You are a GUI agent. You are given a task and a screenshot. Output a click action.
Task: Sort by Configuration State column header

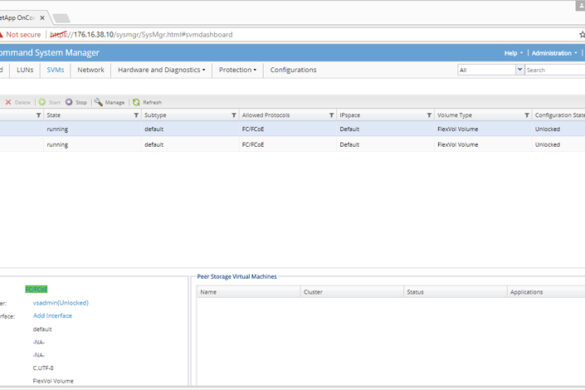coord(560,115)
